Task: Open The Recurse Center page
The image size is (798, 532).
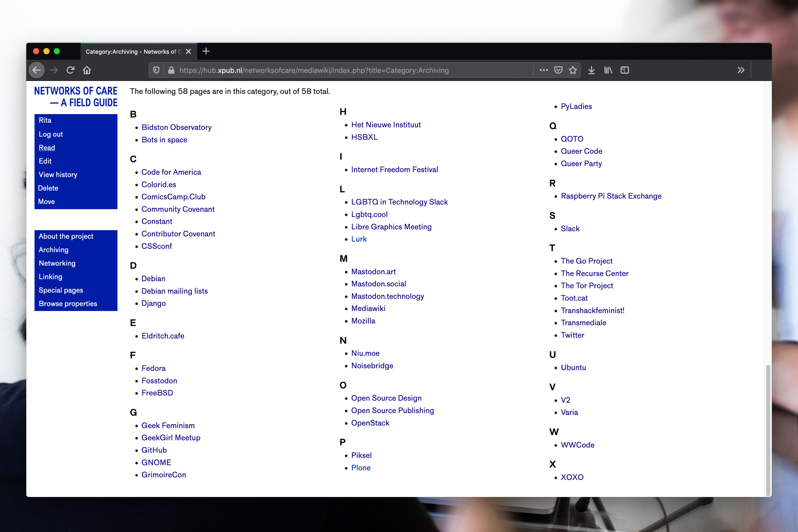Action: point(594,273)
